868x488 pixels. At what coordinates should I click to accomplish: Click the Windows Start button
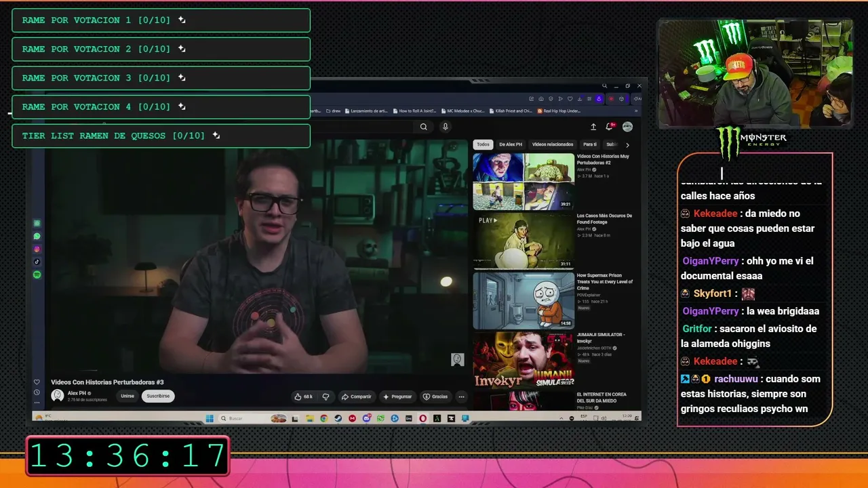(x=209, y=418)
